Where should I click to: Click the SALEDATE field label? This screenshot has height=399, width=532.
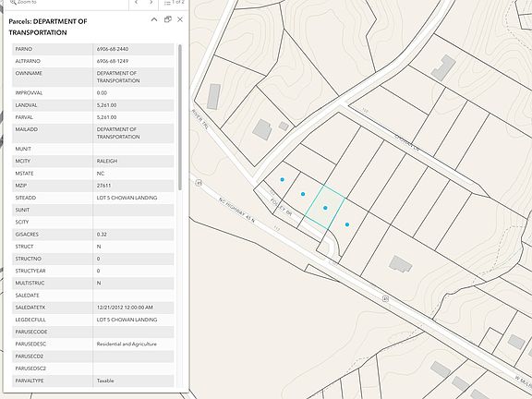[27, 296]
